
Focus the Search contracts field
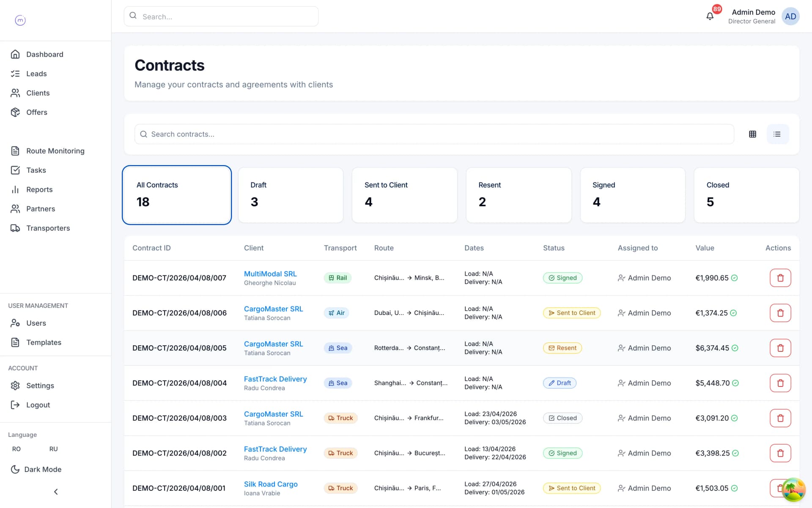tap(434, 134)
